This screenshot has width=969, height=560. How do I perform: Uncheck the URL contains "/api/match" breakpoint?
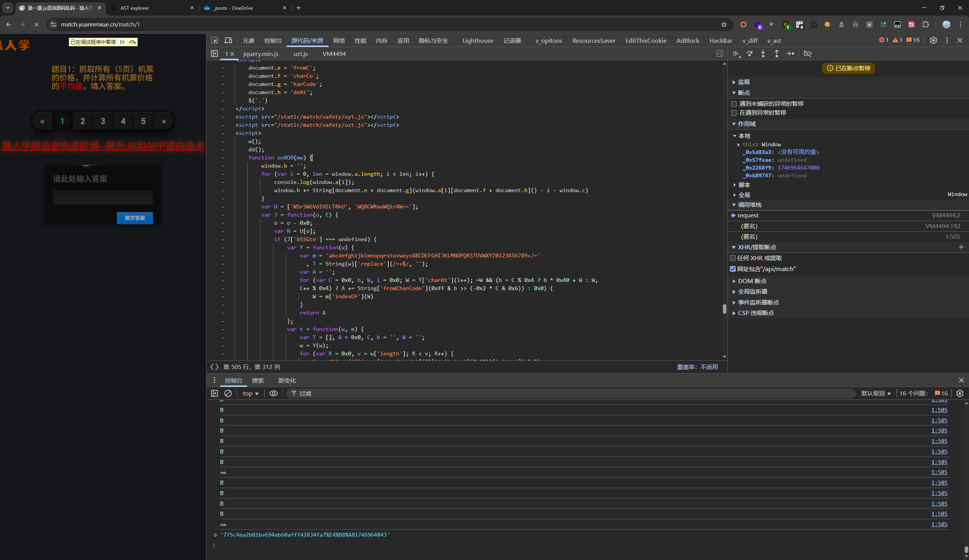coord(733,269)
